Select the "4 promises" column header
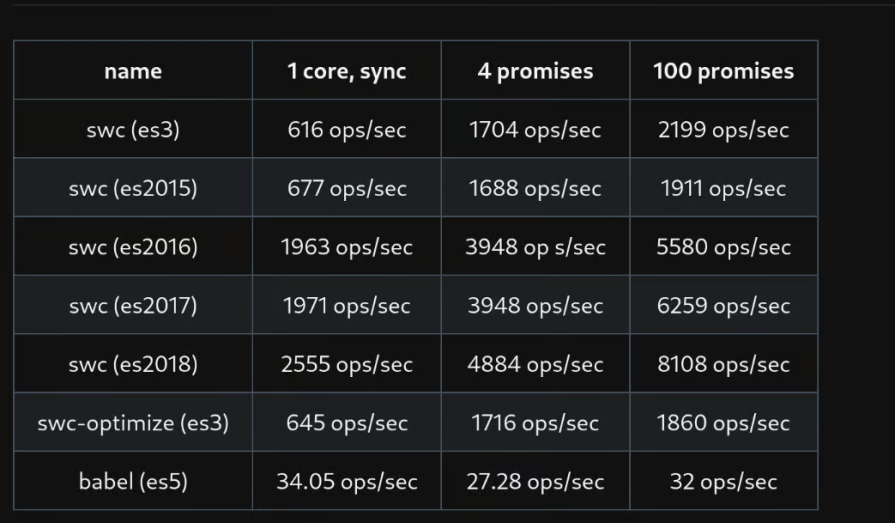The width and height of the screenshot is (895, 523). coord(535,71)
